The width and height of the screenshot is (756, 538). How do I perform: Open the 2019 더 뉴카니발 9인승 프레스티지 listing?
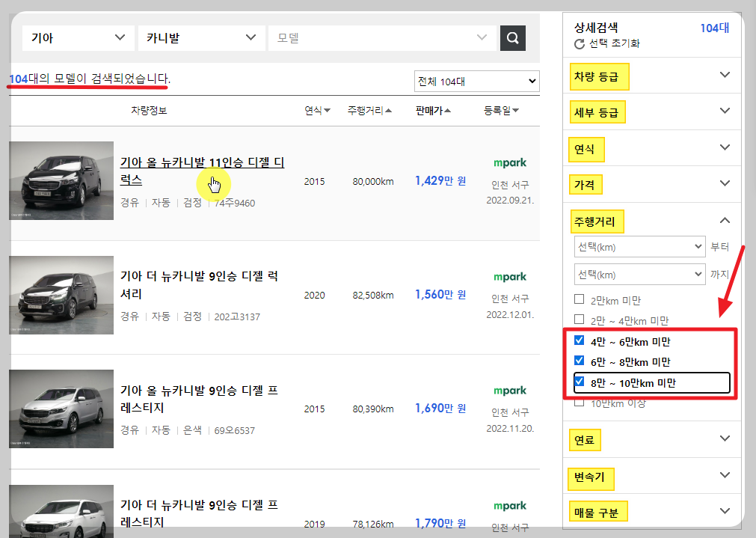(199, 513)
